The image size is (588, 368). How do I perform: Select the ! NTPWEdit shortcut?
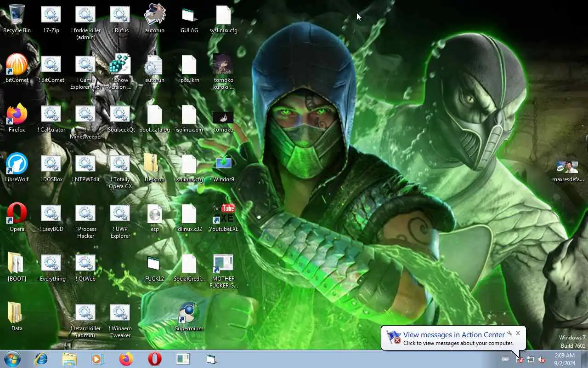86,168
